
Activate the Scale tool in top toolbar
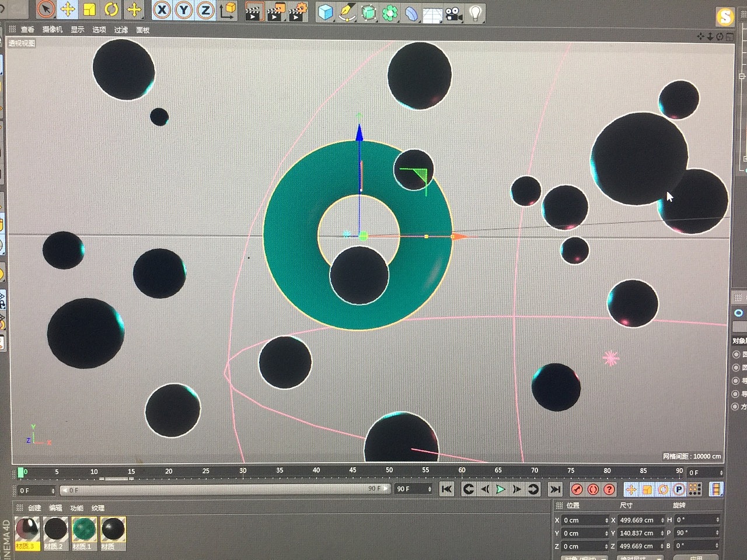pyautogui.click(x=89, y=9)
